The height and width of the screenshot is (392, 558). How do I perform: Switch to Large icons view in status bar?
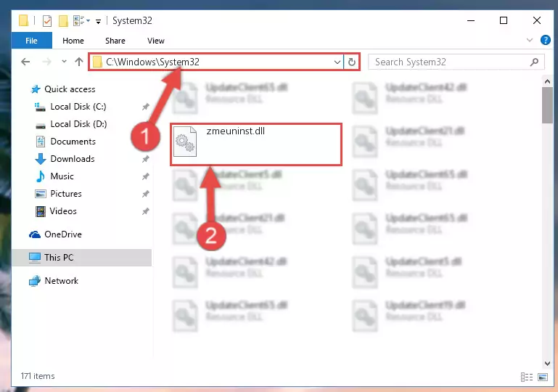click(543, 377)
